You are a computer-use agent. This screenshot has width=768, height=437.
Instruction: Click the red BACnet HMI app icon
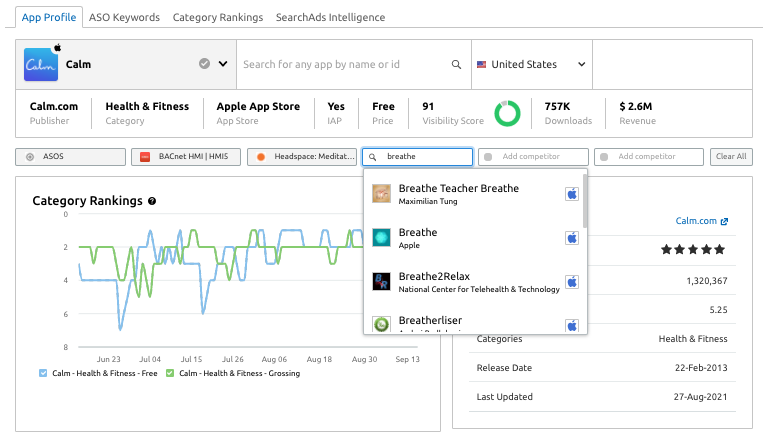point(145,157)
